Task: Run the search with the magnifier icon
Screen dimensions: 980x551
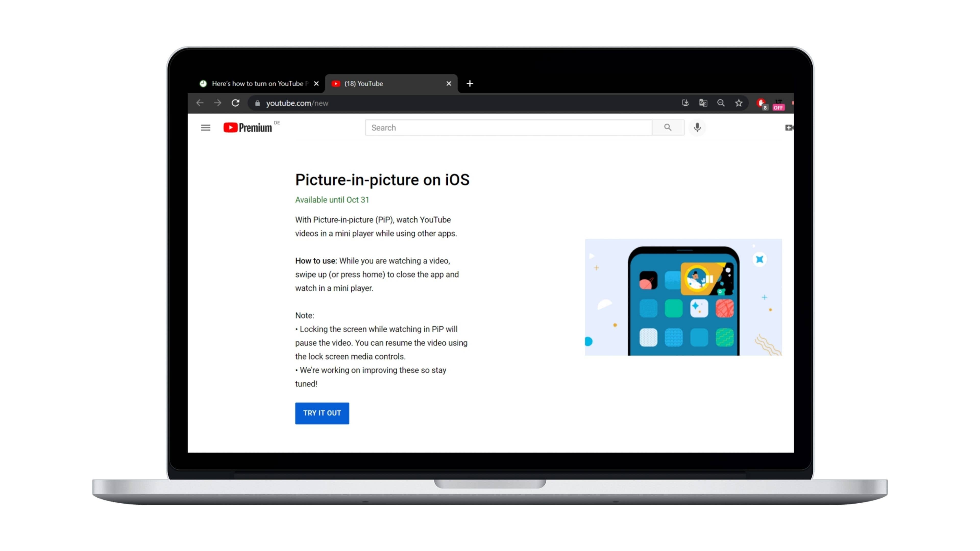Action: (668, 127)
